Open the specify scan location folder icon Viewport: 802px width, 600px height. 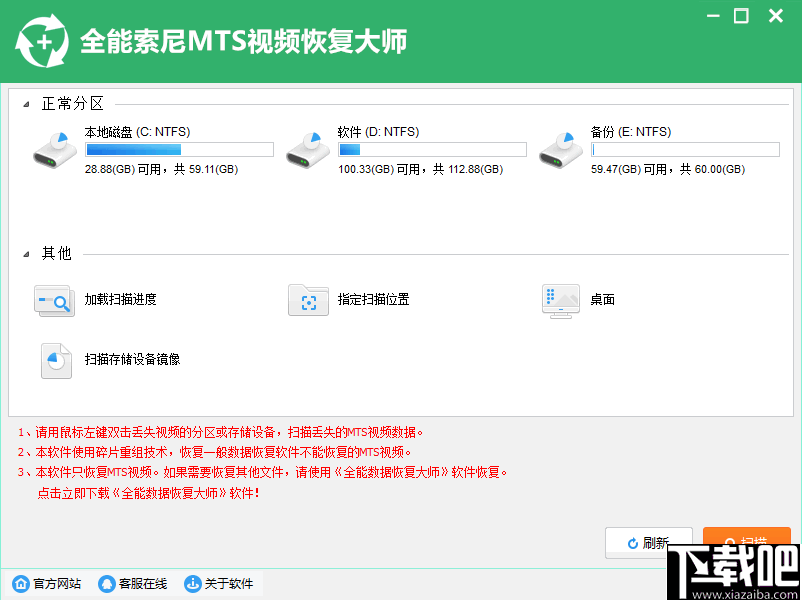click(308, 300)
